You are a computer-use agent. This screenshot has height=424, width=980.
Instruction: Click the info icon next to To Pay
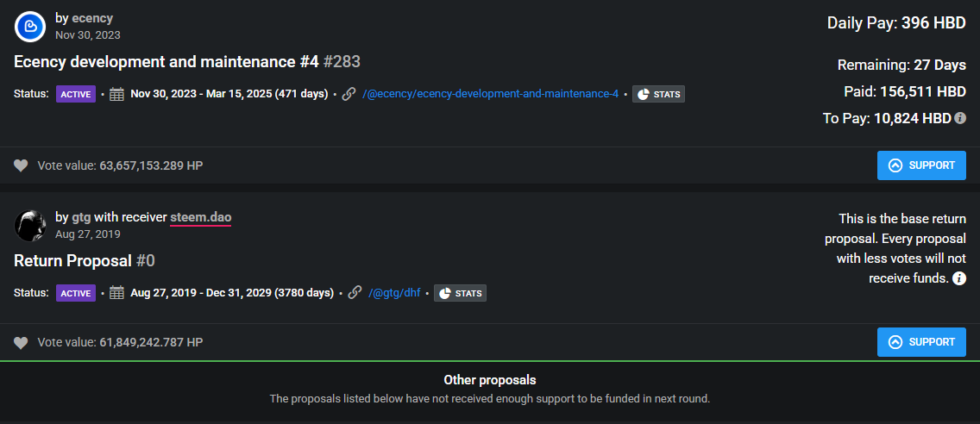(x=960, y=118)
